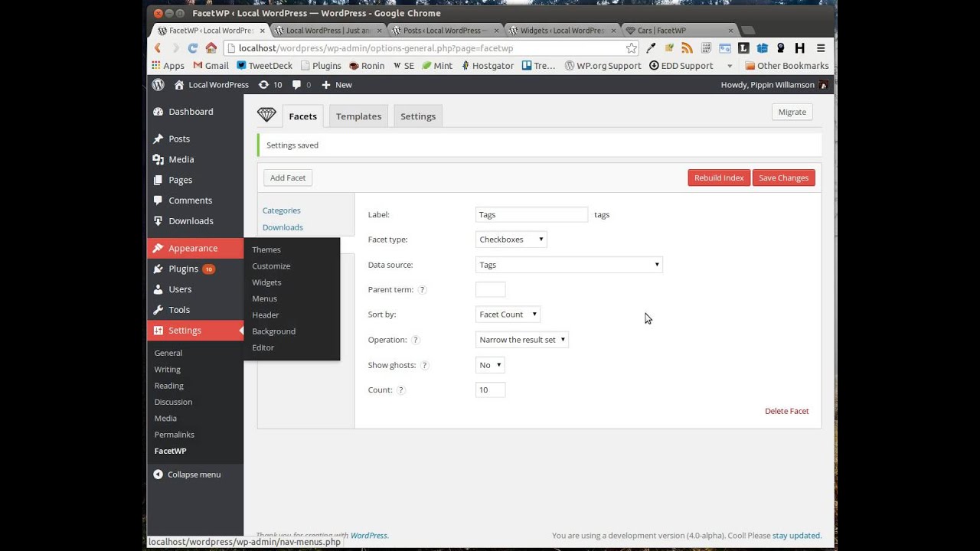Bookmark page with the star icon
The image size is (980, 551).
pyautogui.click(x=631, y=47)
